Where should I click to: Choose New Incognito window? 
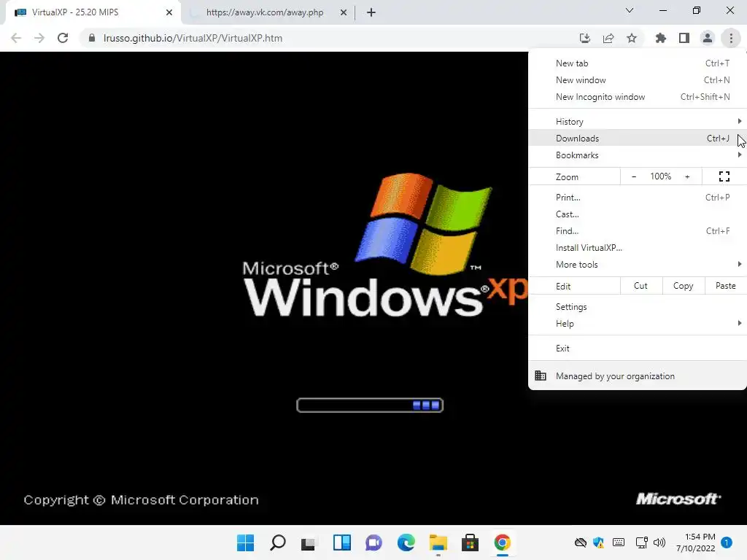tap(638, 97)
